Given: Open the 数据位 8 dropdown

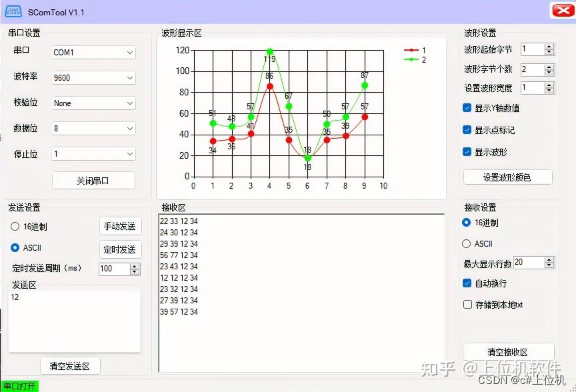Looking at the screenshot, I should [93, 129].
